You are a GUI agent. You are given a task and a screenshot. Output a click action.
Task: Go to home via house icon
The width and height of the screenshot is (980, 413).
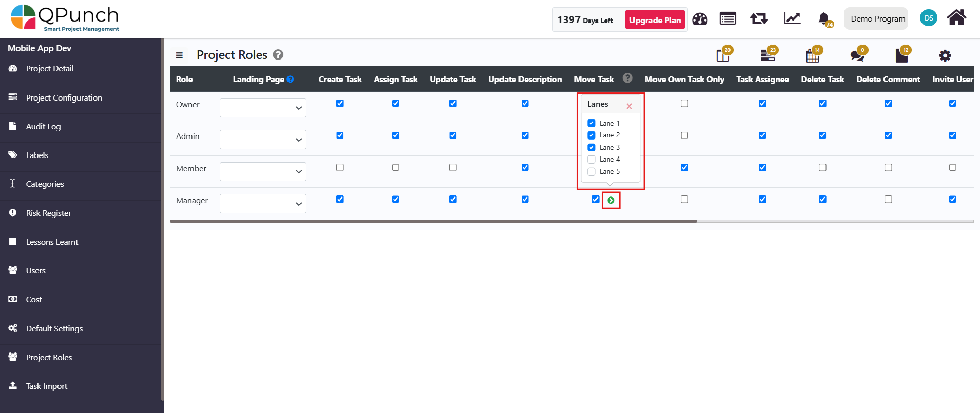coord(956,18)
